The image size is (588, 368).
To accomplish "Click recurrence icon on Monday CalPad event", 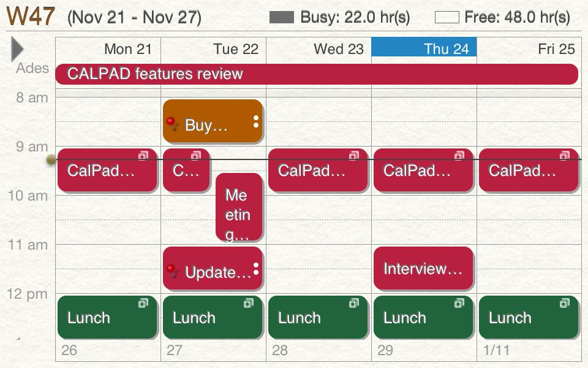I will click(x=143, y=155).
